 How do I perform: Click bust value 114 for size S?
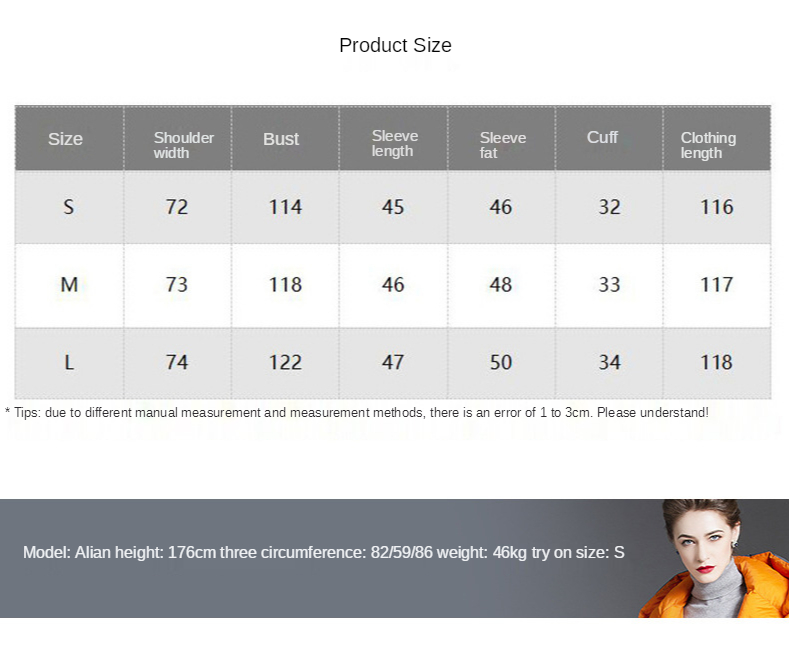[285, 207]
